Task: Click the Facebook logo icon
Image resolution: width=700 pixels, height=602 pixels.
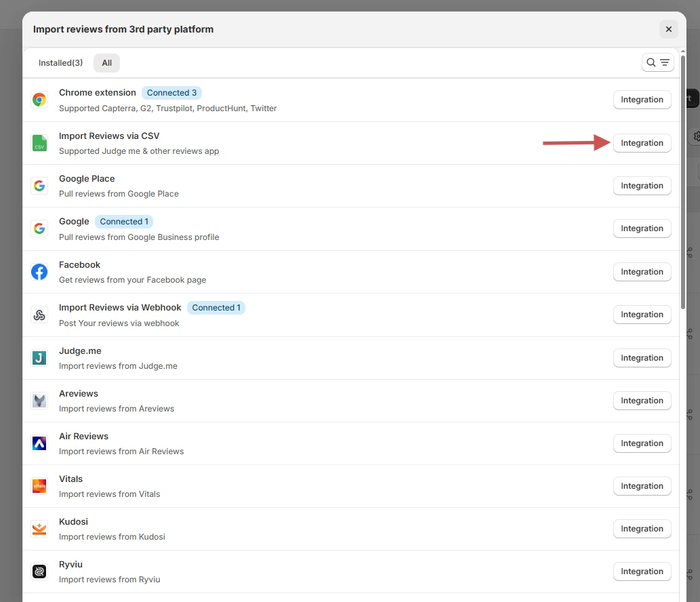Action: (x=39, y=272)
